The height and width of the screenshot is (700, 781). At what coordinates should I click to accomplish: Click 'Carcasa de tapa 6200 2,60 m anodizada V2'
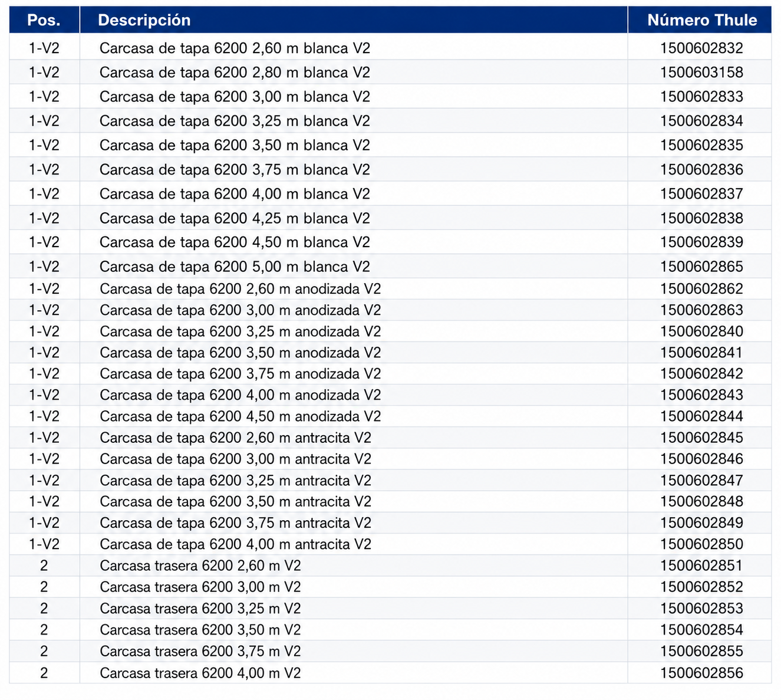click(x=240, y=289)
